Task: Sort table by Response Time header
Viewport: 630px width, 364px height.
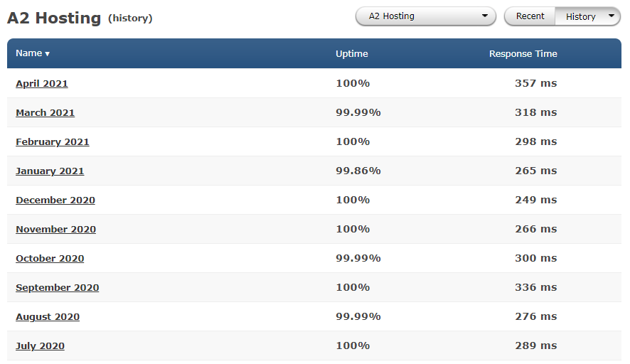Action: (x=523, y=54)
